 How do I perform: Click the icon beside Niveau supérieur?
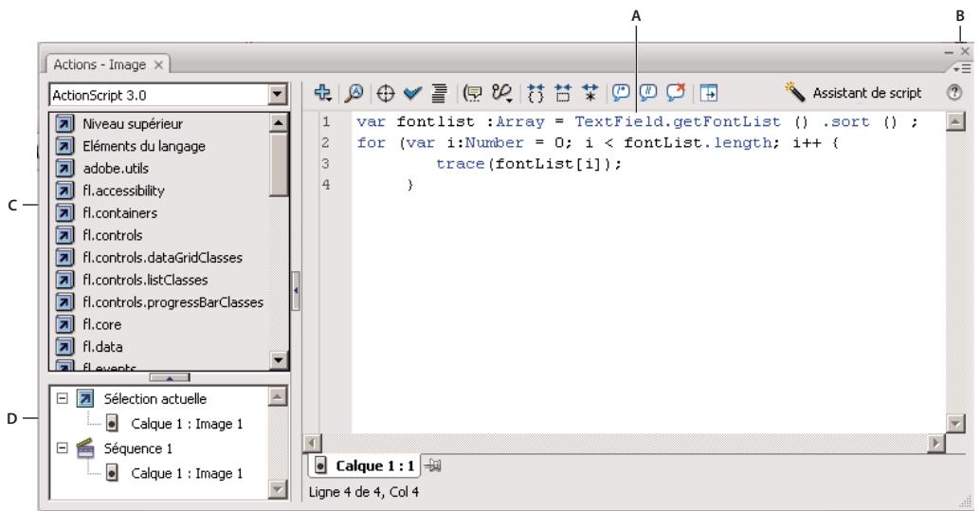[x=64, y=123]
